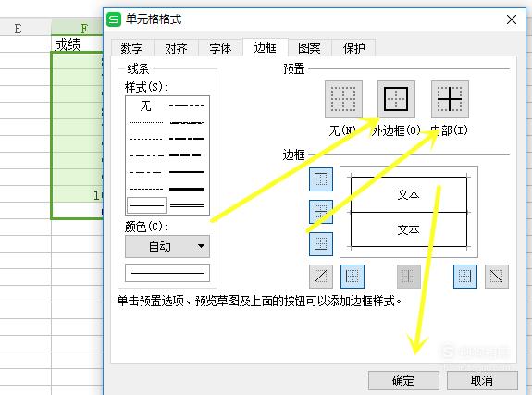The width and height of the screenshot is (532, 395).
Task: Switch to the 字体 tab
Action: click(x=220, y=48)
